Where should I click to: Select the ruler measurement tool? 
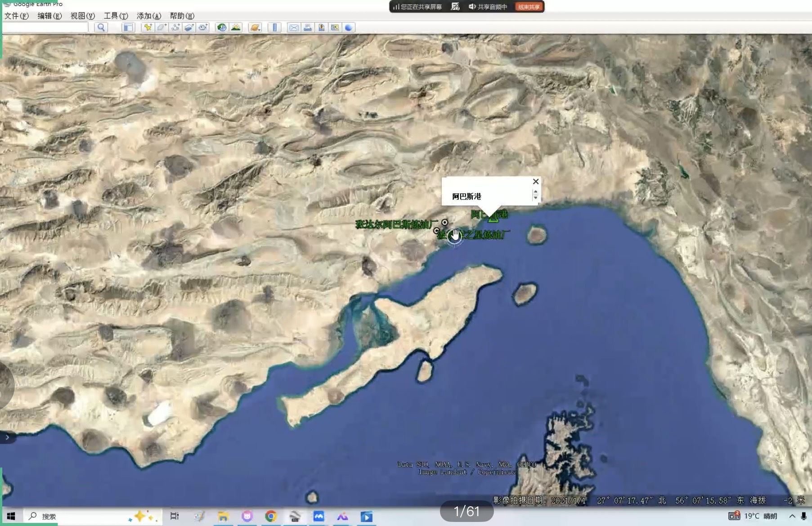(274, 27)
